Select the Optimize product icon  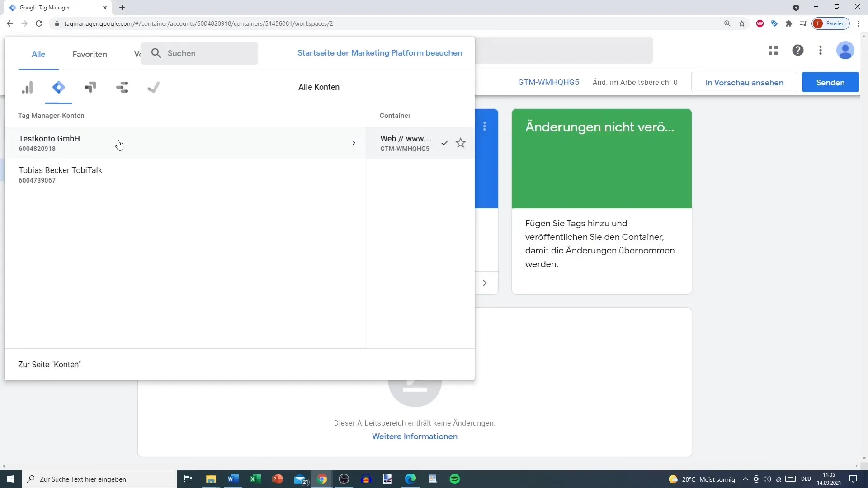tap(90, 87)
